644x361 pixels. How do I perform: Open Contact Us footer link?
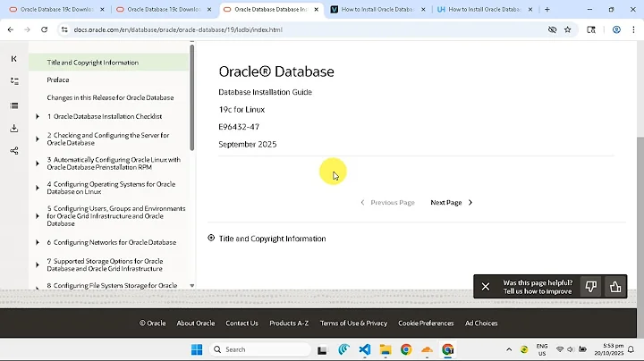point(241,323)
